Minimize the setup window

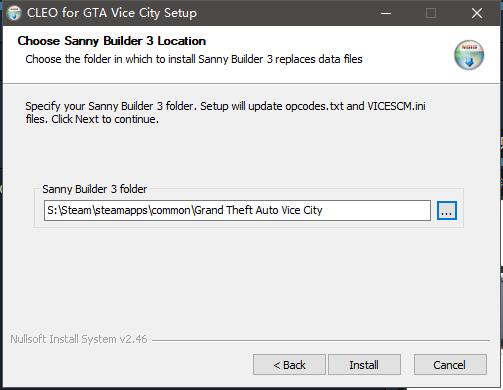[x=386, y=13]
